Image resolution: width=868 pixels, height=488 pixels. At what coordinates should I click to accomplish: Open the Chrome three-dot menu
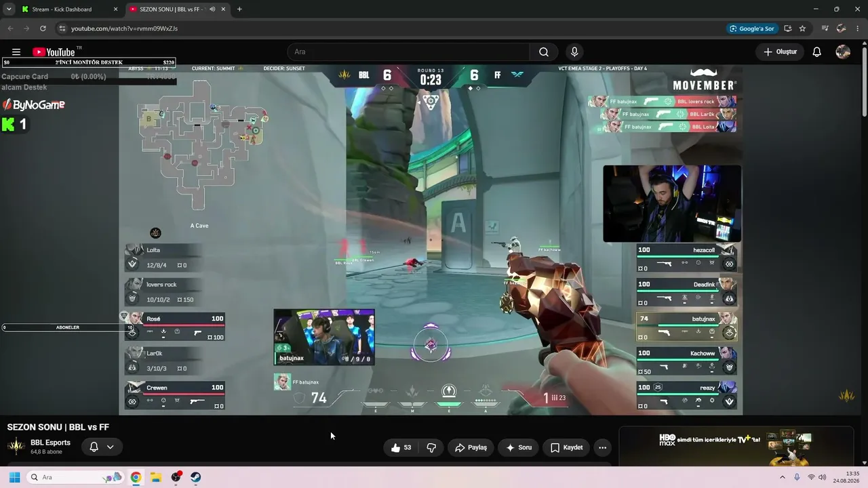click(858, 28)
